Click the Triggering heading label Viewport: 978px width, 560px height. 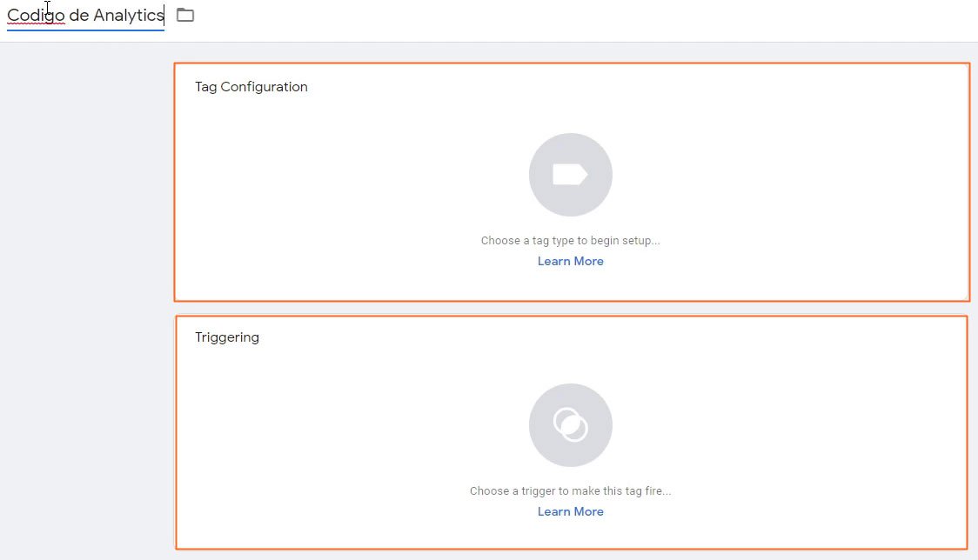coord(227,337)
